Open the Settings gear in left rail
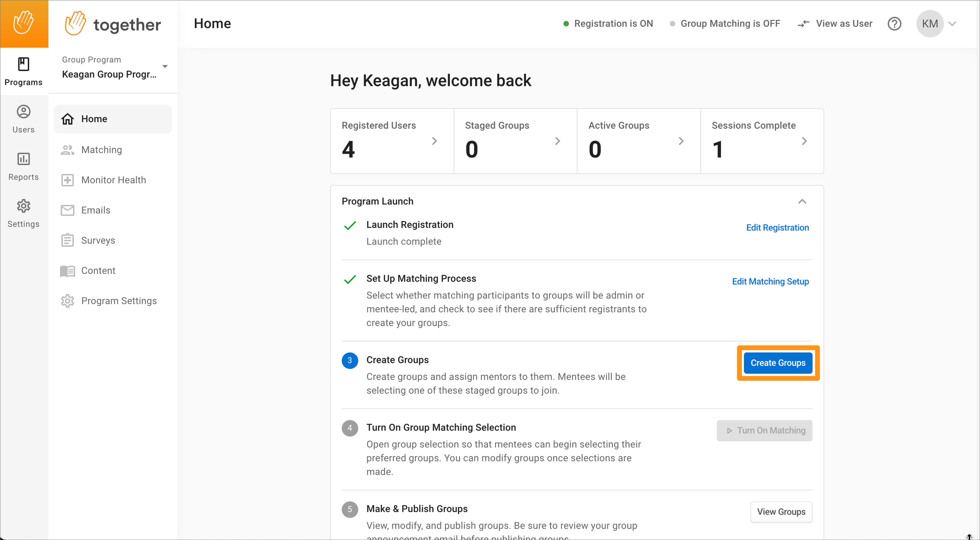The height and width of the screenshot is (540, 980). pos(24,206)
